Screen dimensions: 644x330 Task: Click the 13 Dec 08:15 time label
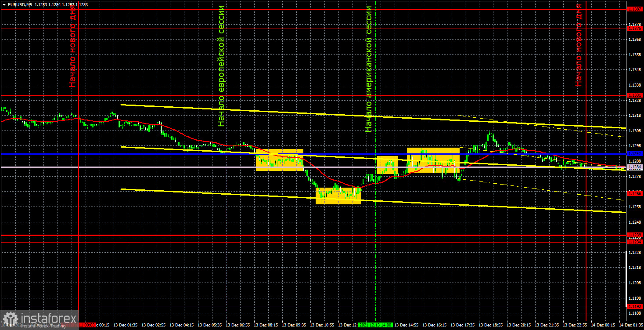pos(267,325)
